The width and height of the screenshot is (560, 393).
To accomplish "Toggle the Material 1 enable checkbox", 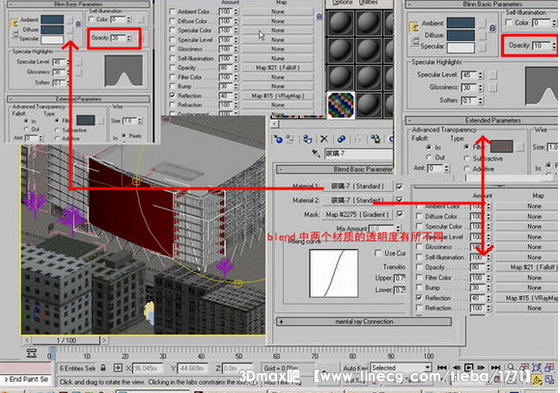I will coord(399,186).
